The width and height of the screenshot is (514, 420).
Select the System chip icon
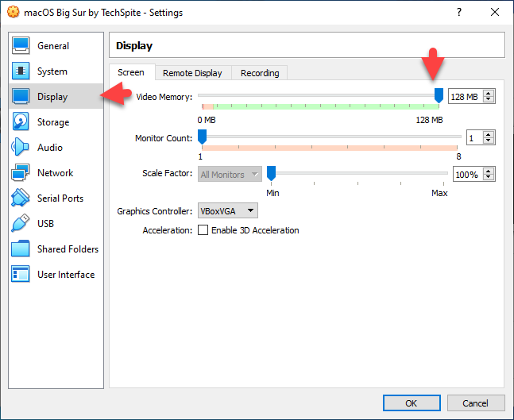coord(21,71)
